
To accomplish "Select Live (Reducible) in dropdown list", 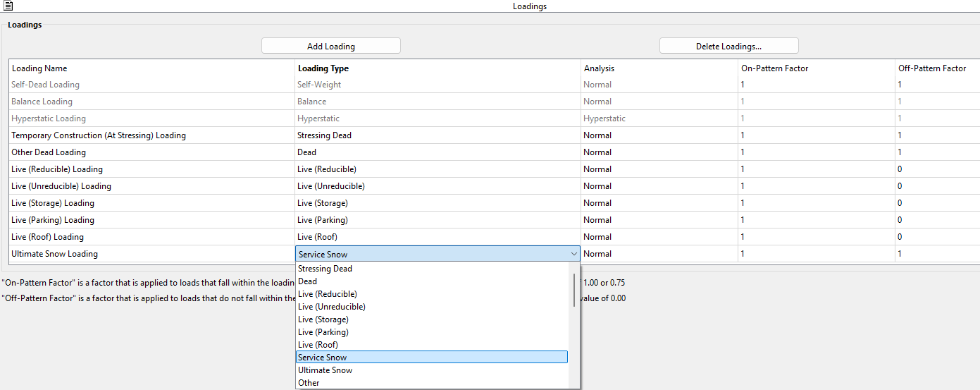I will click(327, 294).
